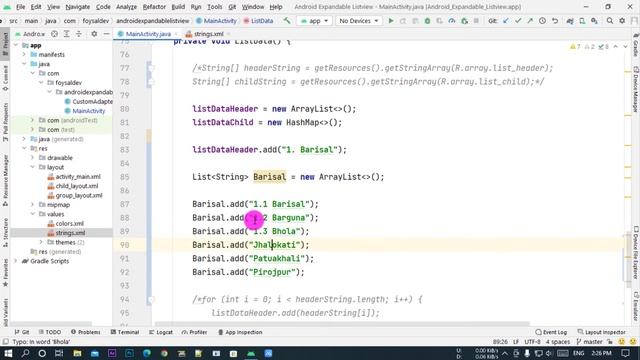Toggle the Event Log tool window
The width and height of the screenshot is (640, 360).
pos(551,332)
